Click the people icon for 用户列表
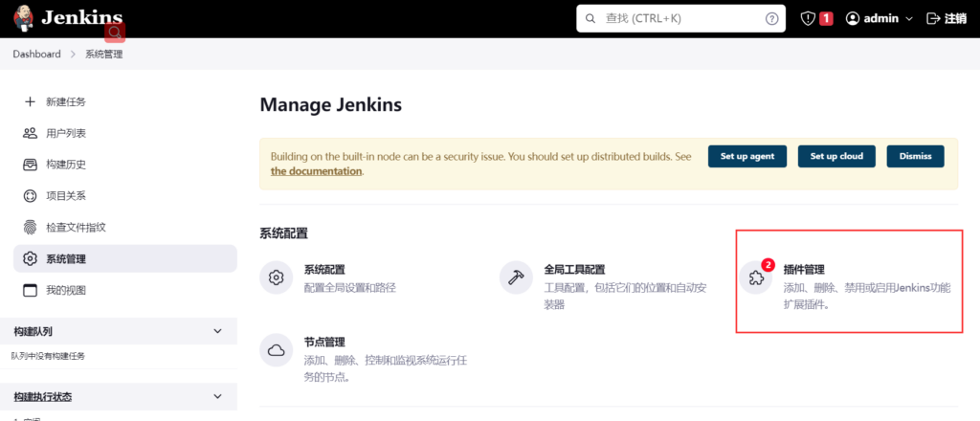This screenshot has width=980, height=421. click(30, 133)
